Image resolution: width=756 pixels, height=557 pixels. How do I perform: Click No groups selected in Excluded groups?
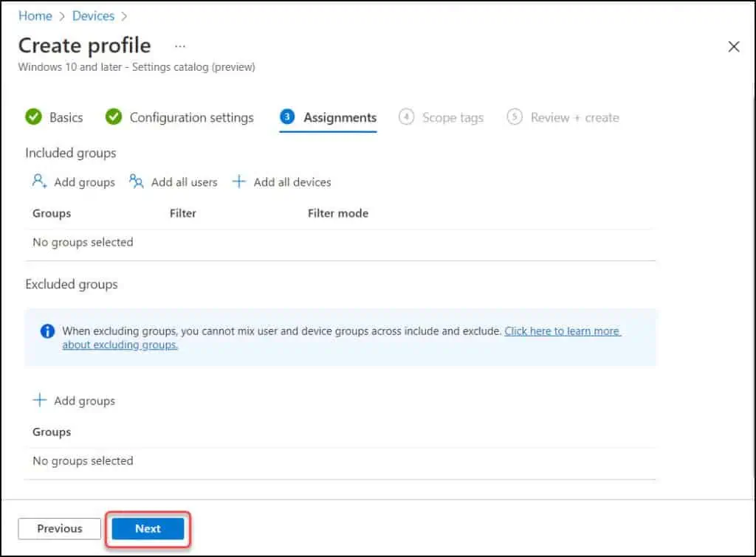point(83,460)
